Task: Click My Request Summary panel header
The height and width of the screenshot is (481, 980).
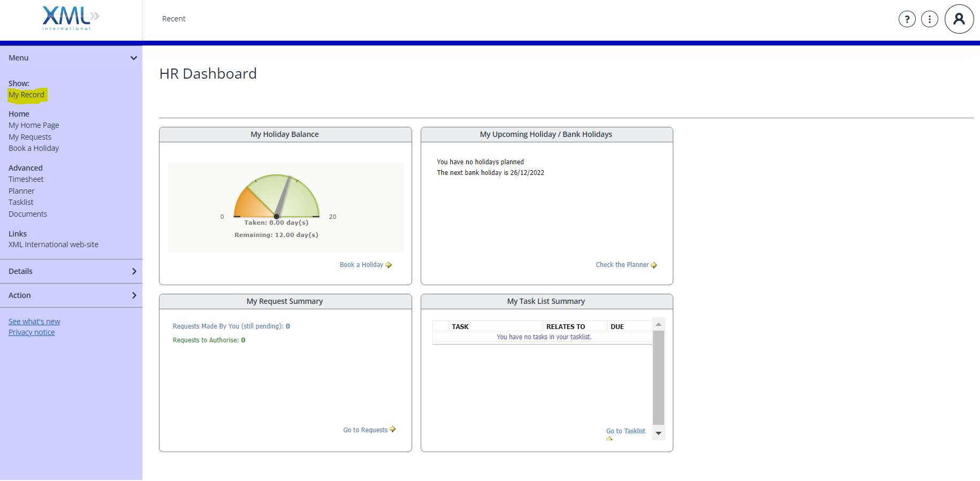Action: tap(285, 301)
